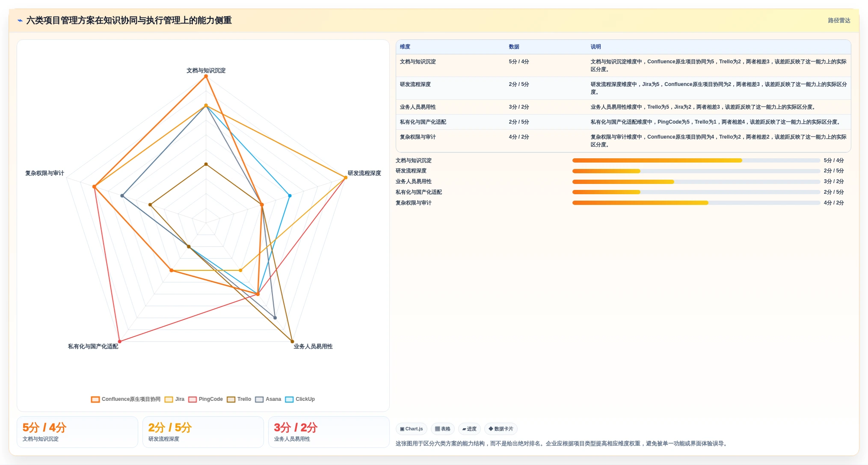Click the Jira point at 研发流程深度 vertex
The image size is (868, 465).
(346, 178)
